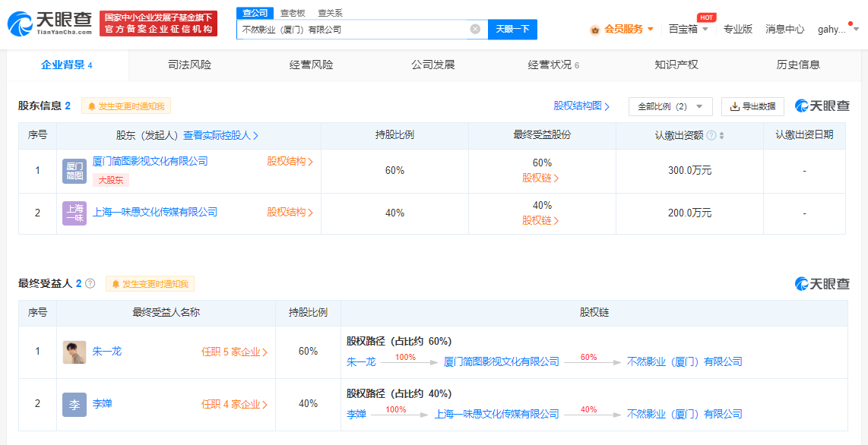Click the 天眼查 logo beside 导出数据
868x445 pixels.
point(822,106)
